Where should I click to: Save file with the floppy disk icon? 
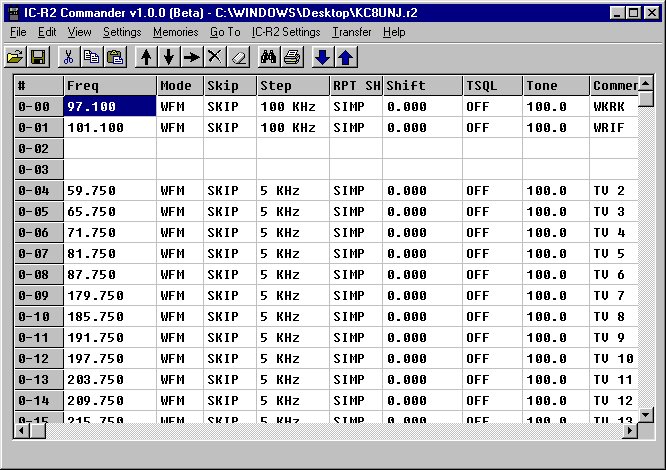click(x=38, y=57)
